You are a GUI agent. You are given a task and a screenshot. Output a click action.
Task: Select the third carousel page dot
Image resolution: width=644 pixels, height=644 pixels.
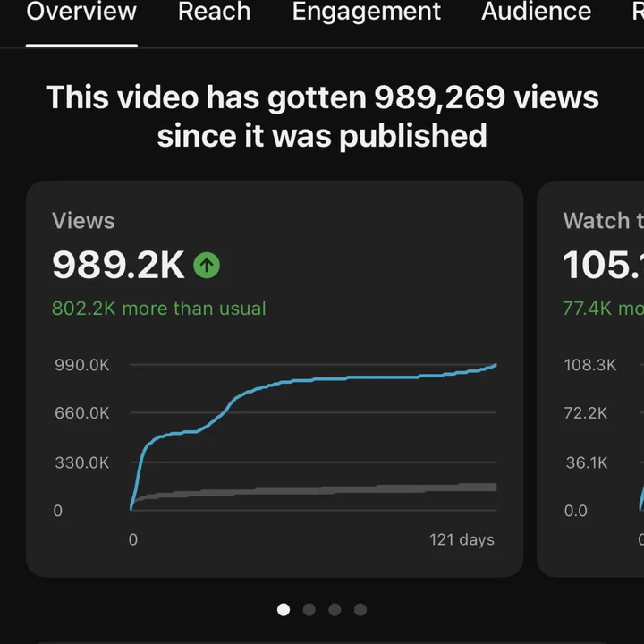[335, 609]
